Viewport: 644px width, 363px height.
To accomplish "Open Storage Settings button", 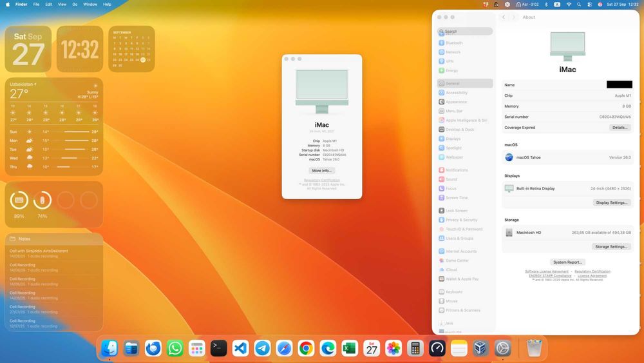I will click(611, 247).
